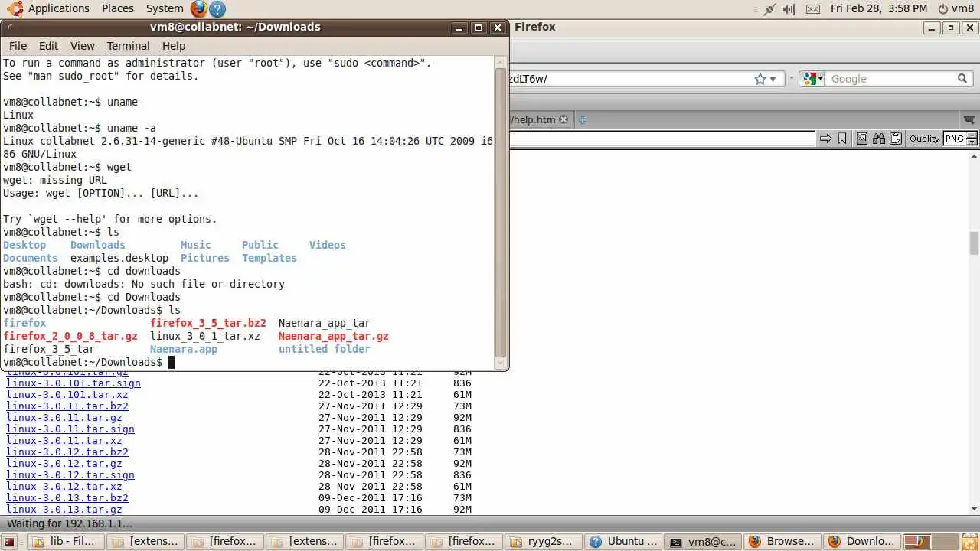Open the URL bar history dropdown arrow

click(773, 79)
